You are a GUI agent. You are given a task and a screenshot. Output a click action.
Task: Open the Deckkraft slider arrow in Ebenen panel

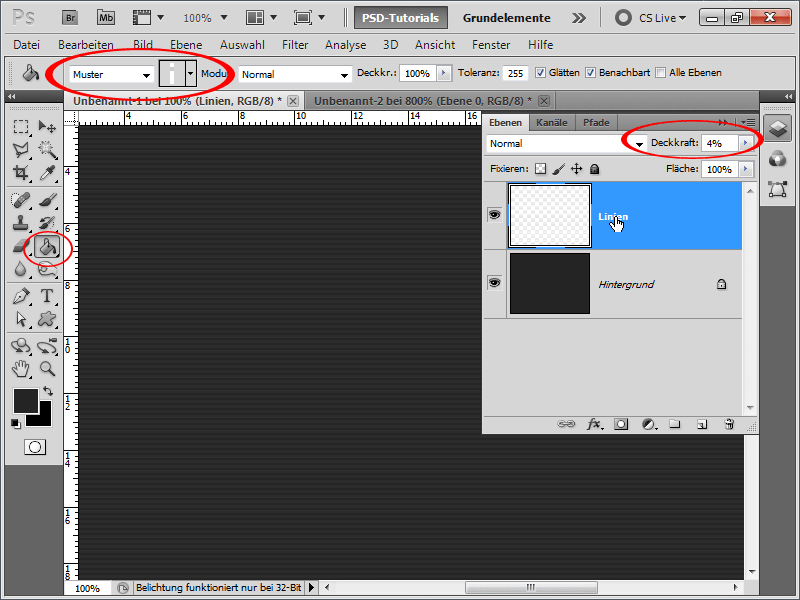click(x=746, y=143)
